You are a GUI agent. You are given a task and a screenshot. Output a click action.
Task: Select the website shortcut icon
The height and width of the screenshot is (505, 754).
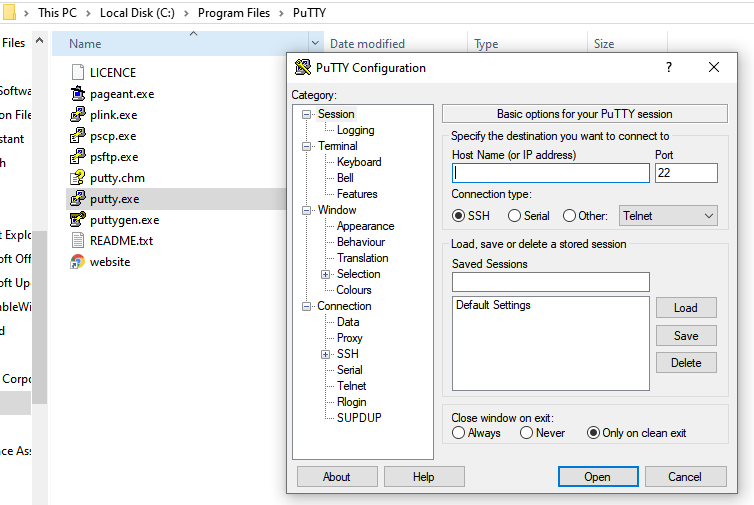pyautogui.click(x=77, y=262)
